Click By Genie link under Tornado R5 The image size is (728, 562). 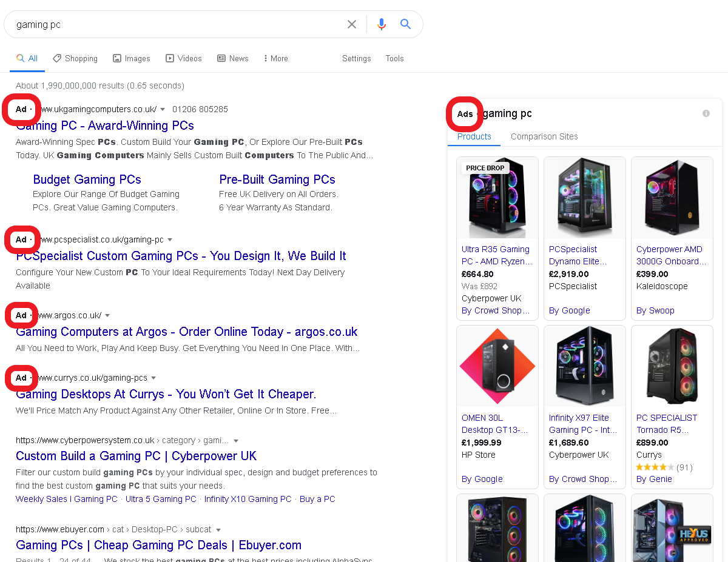click(654, 479)
